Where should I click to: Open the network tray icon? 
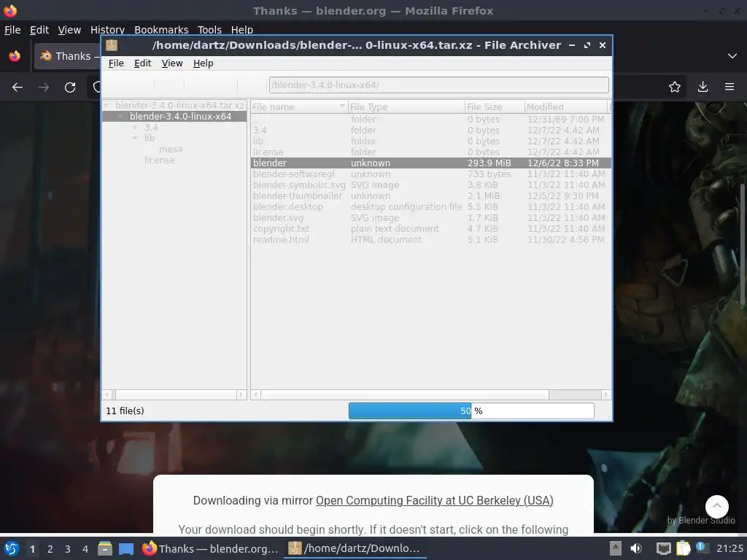663,548
